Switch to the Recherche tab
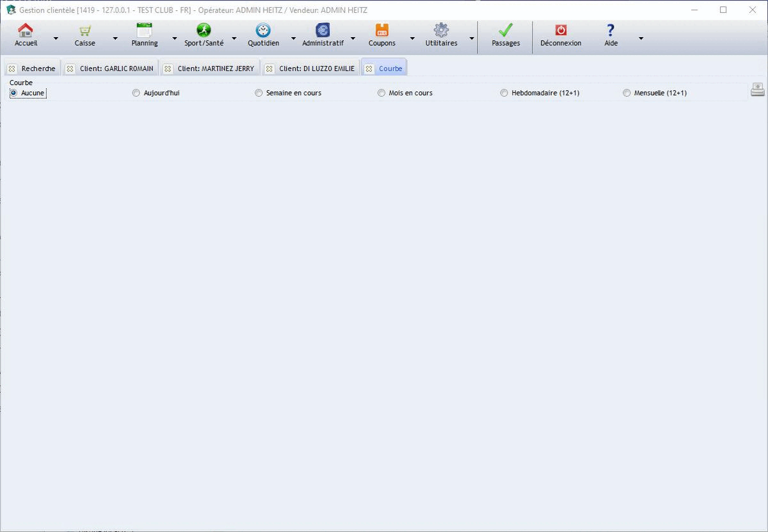The height and width of the screenshot is (532, 768). [x=38, y=69]
